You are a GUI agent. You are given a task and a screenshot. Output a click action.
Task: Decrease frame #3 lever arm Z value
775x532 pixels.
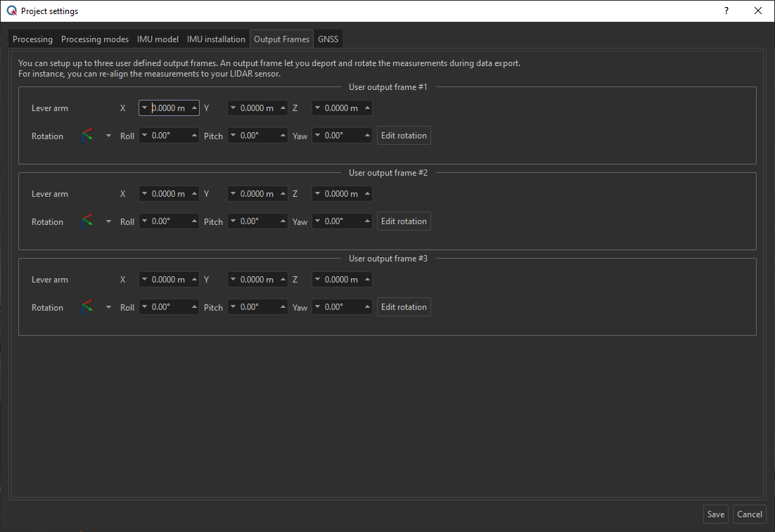coord(317,280)
